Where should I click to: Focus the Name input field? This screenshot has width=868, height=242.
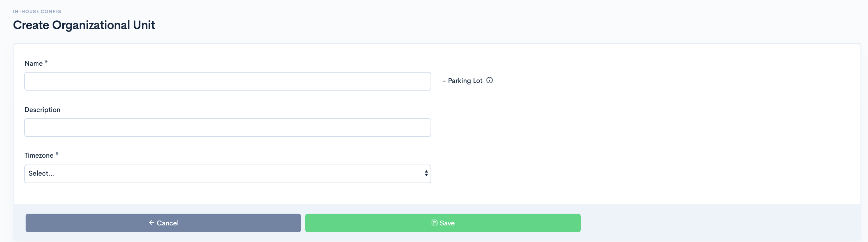[x=227, y=81]
